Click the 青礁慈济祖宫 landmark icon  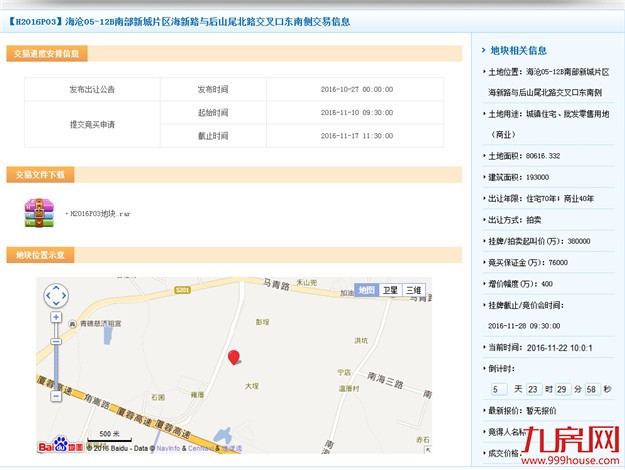pyautogui.click(x=72, y=324)
